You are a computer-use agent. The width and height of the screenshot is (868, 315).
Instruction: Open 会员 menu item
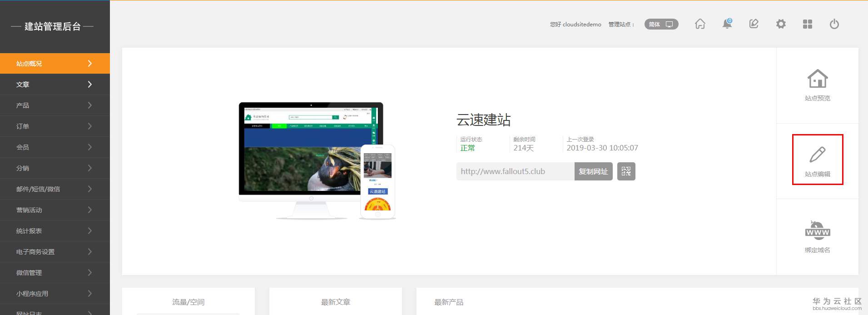(x=55, y=147)
